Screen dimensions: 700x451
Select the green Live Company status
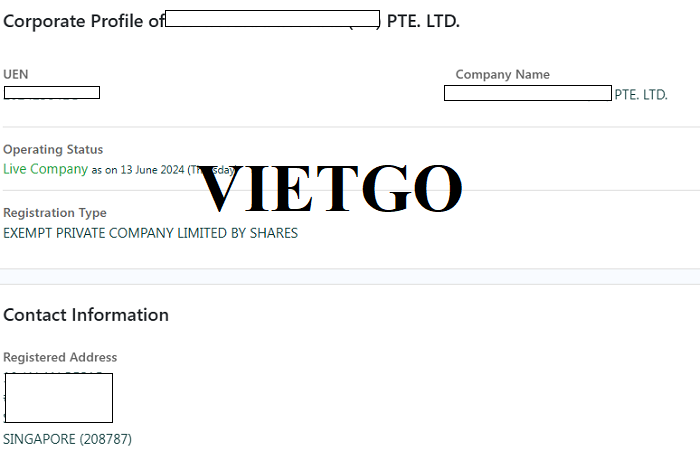(x=46, y=169)
